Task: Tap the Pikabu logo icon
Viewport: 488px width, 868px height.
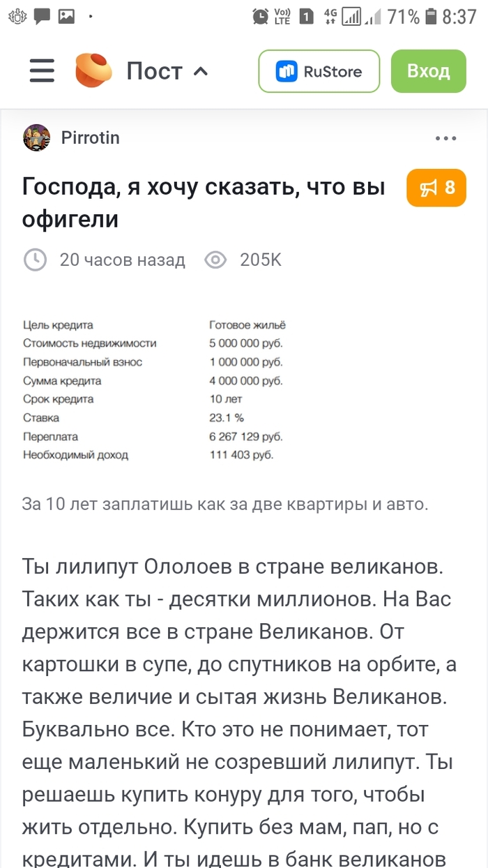Action: pos(93,71)
